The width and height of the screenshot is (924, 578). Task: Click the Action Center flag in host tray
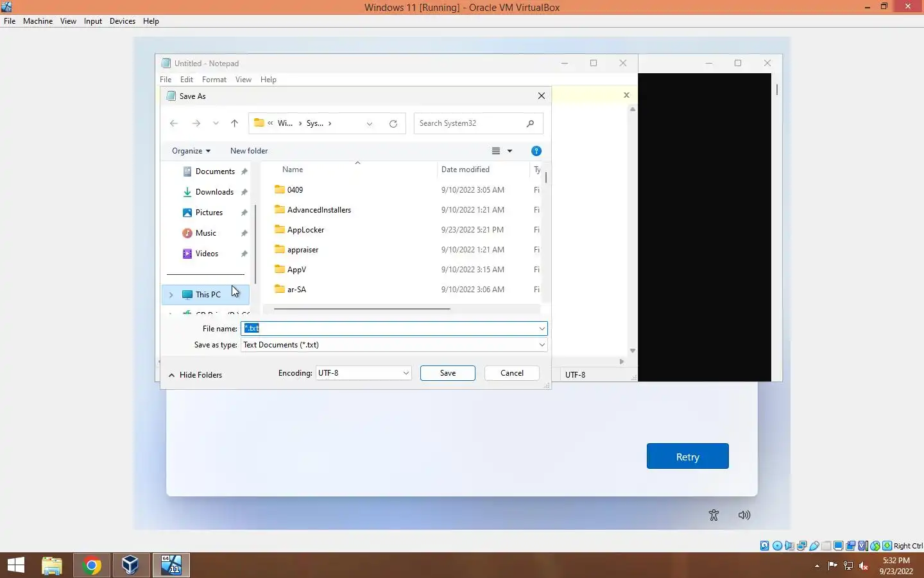point(832,566)
